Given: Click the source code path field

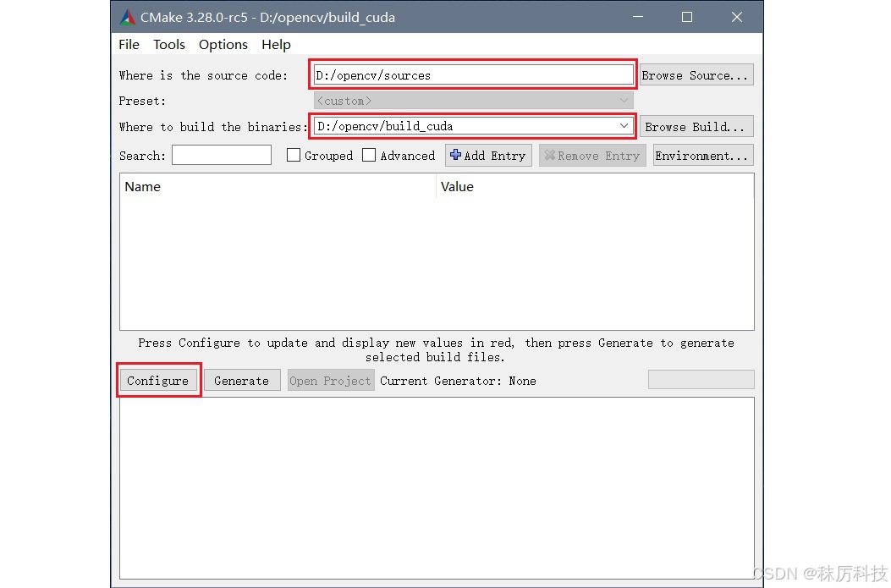Looking at the screenshot, I should (473, 75).
